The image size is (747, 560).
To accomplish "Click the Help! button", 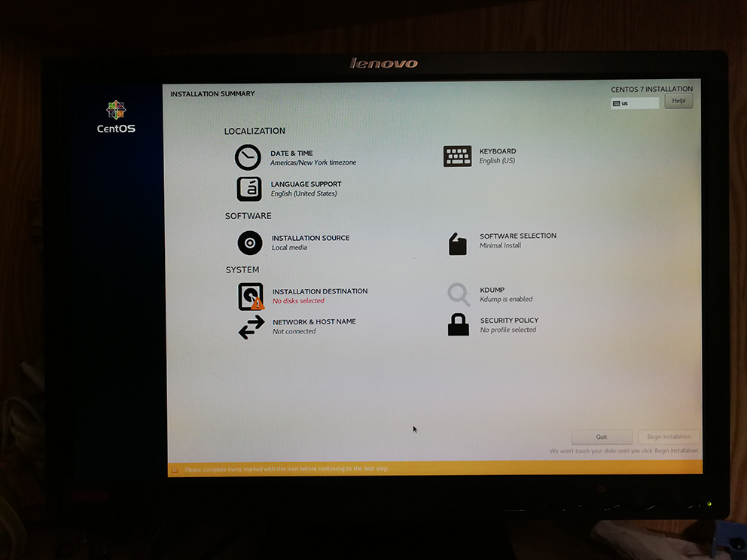I will (x=678, y=101).
